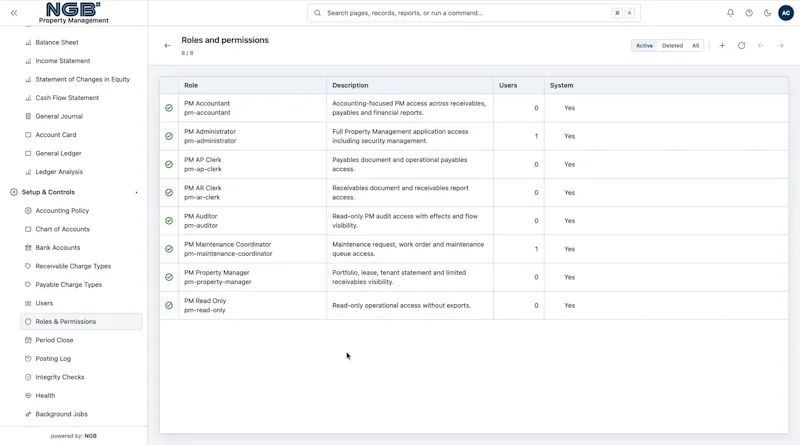Show All roles filter
This screenshot has width=800, height=445.
click(x=695, y=45)
